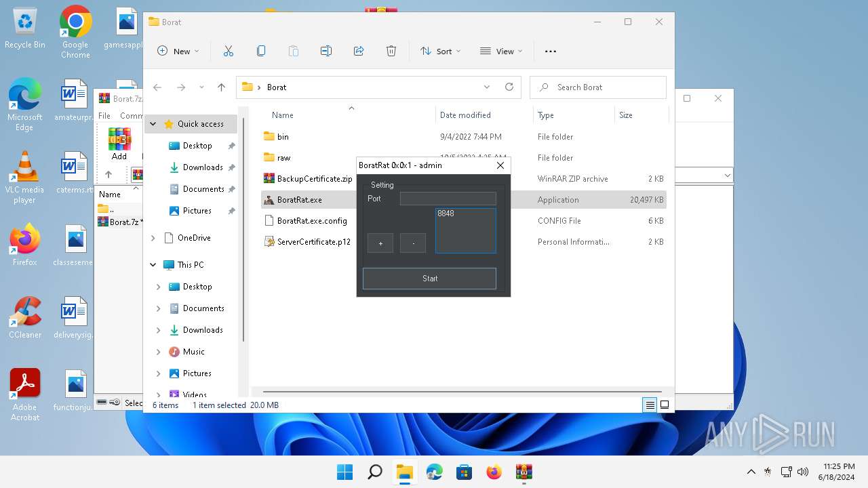Click the Paste icon in Explorer toolbar
The height and width of the screenshot is (488, 868).
tap(294, 51)
